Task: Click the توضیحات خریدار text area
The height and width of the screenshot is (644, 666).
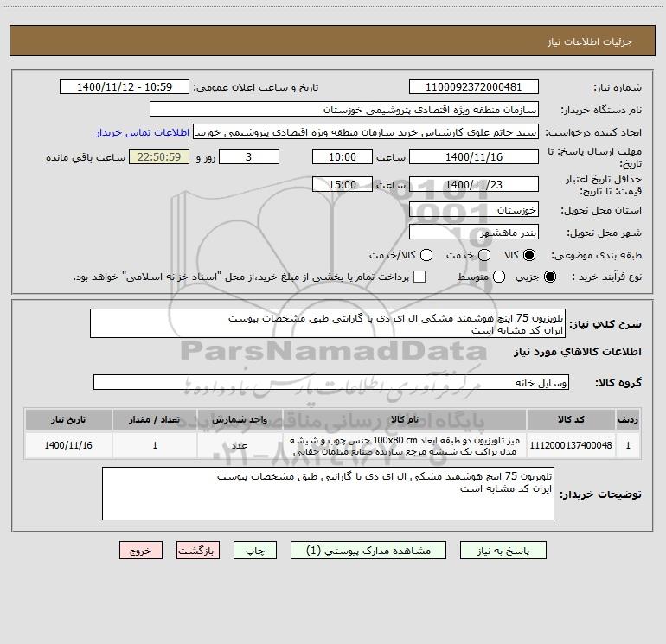Action: (x=328, y=494)
